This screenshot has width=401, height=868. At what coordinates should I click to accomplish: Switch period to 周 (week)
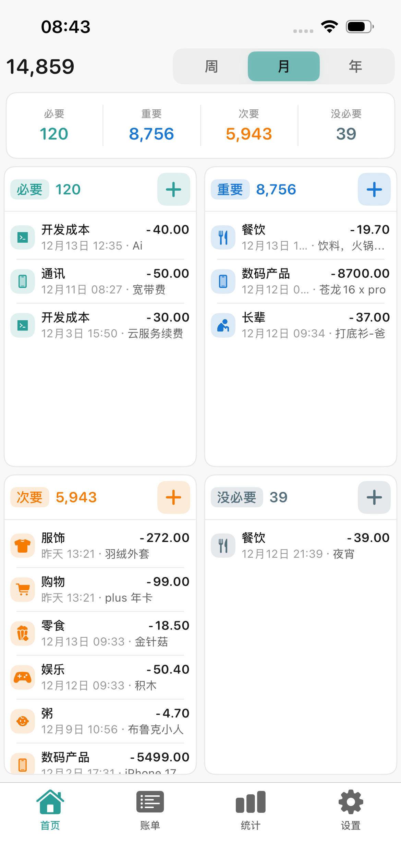click(211, 67)
